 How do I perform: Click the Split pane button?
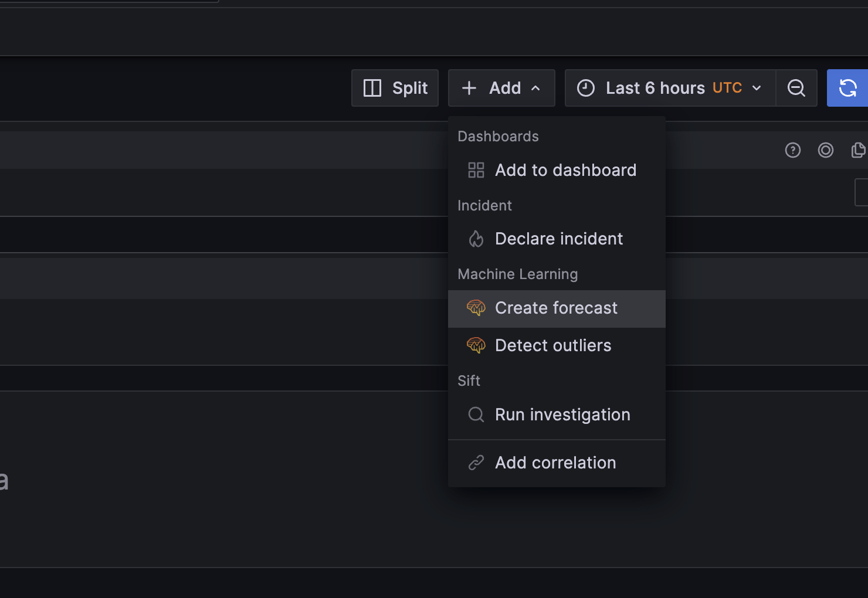395,88
